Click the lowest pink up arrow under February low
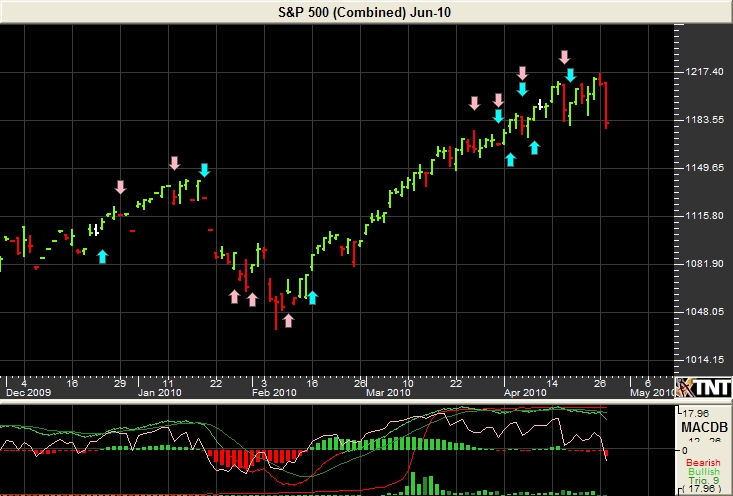733x496 pixels. (288, 320)
